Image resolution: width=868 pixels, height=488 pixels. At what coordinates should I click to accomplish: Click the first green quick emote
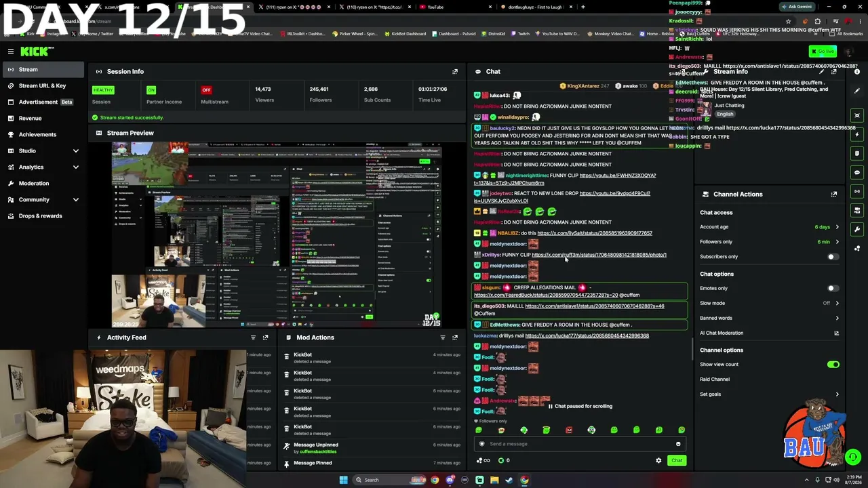tap(479, 430)
